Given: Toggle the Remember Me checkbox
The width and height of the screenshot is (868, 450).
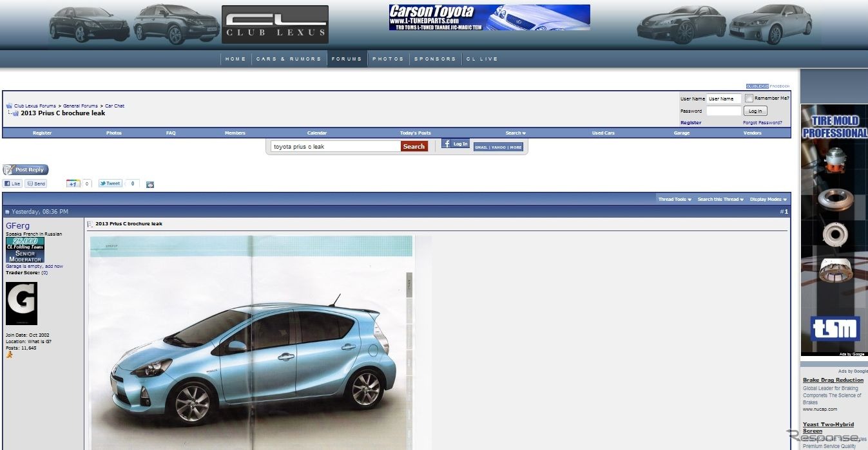Looking at the screenshot, I should (749, 98).
